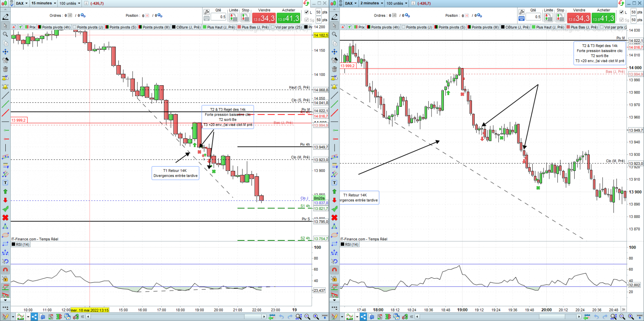Open the 100 unités dropdown in the 2 minutes chart
Image resolution: width=644 pixels, height=321 pixels.
pos(397,3)
